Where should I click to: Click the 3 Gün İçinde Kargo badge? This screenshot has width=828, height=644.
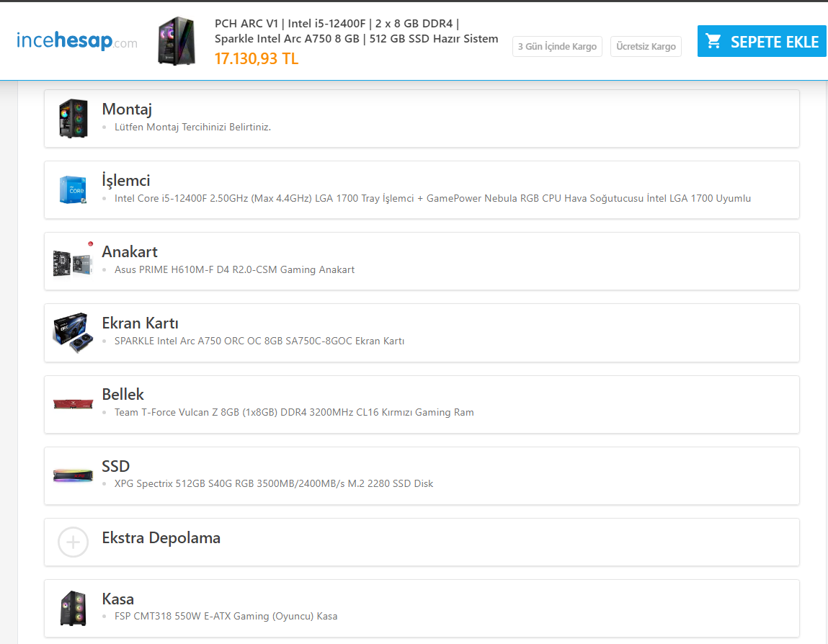(557, 47)
